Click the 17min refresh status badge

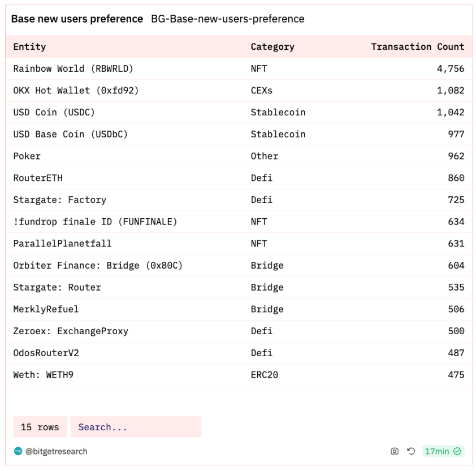[443, 451]
